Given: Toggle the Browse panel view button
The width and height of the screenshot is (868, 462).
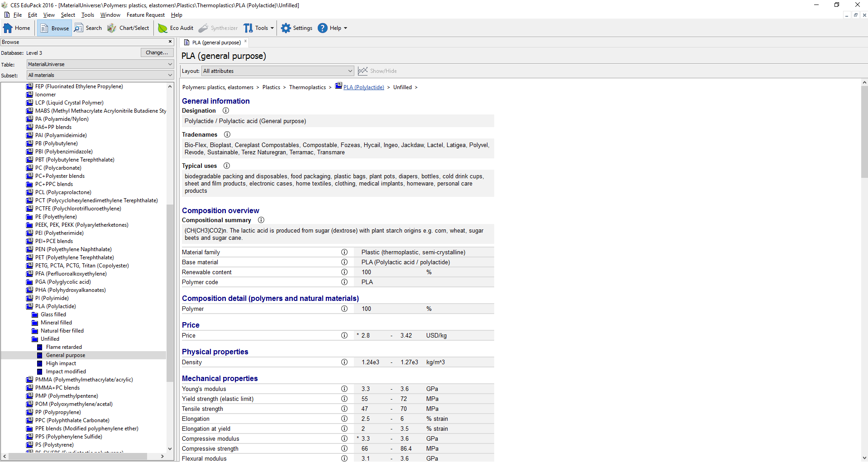Looking at the screenshot, I should tap(54, 28).
